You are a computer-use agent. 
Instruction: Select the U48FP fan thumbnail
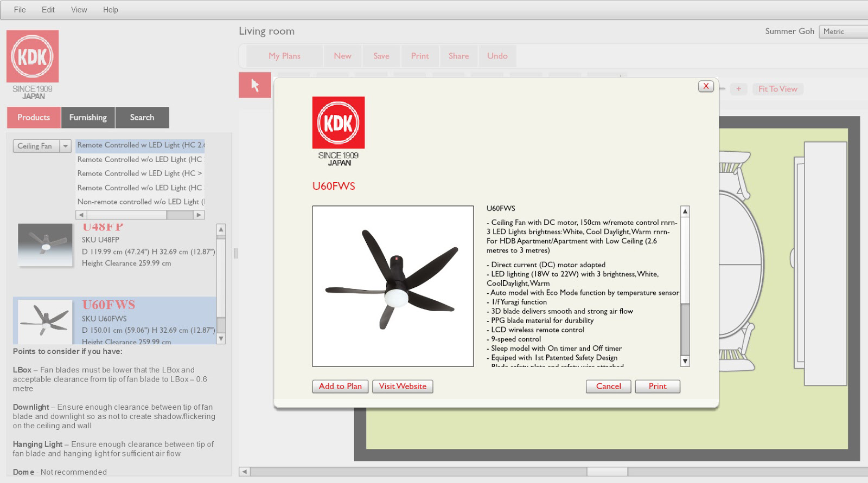pos(45,245)
